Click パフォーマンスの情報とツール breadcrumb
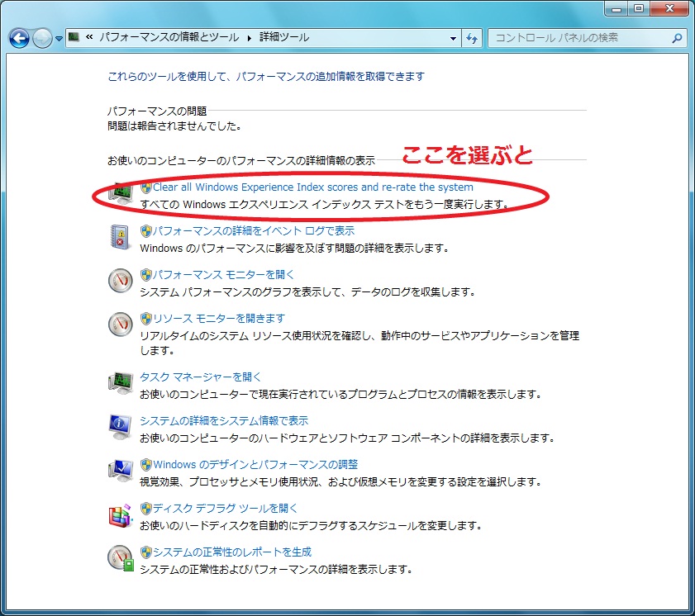Screen dimensions: 695x616 point(169,37)
